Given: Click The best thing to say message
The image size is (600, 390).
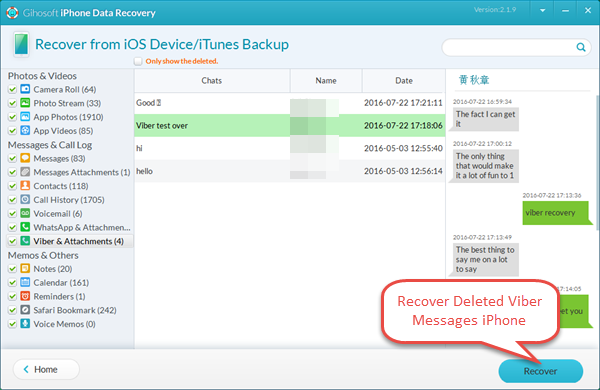Looking at the screenshot, I should tap(486, 259).
